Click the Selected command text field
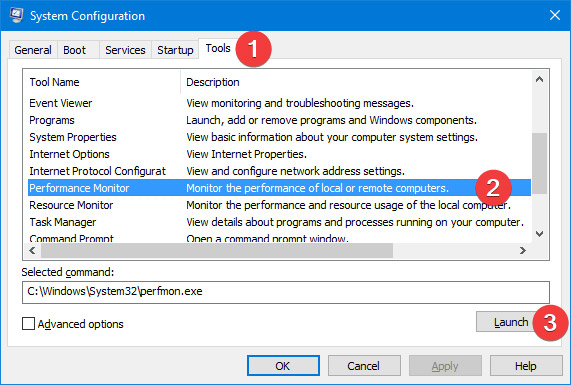This screenshot has height=385, width=571. click(x=286, y=292)
